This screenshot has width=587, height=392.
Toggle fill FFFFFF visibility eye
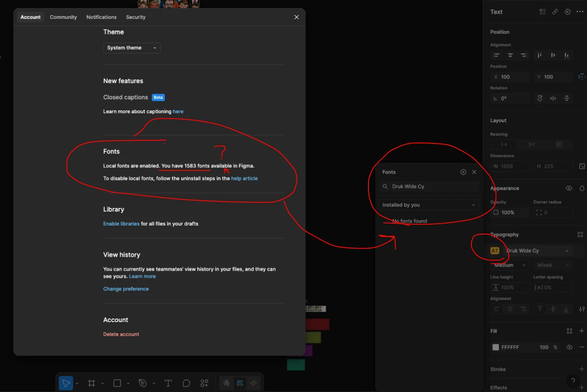point(569,347)
